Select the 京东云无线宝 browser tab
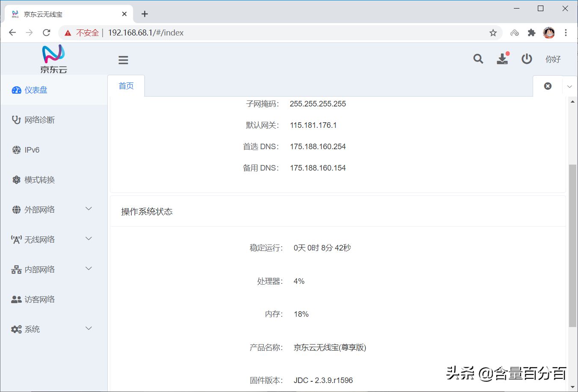The height and width of the screenshot is (392, 578). pyautogui.click(x=69, y=14)
